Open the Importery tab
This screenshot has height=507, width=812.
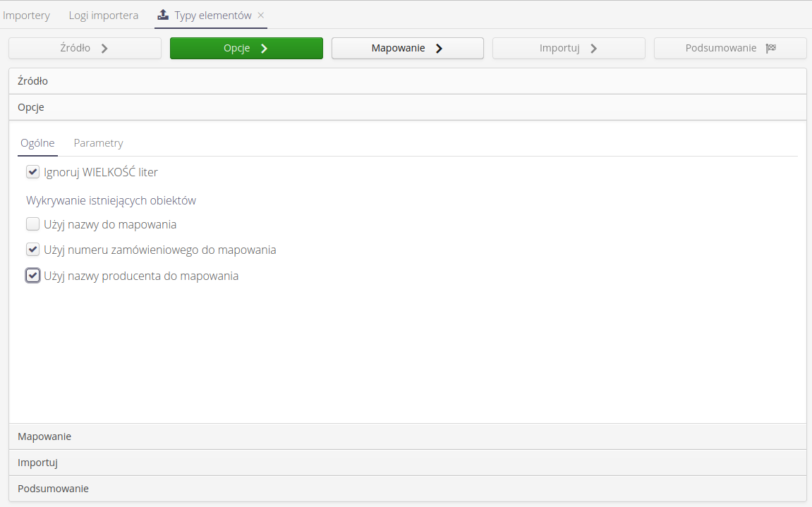click(x=26, y=15)
